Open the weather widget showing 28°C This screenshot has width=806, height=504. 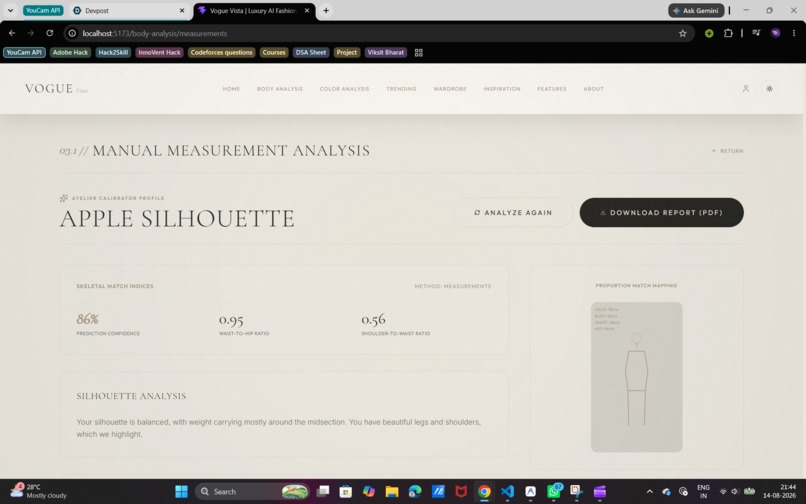pyautogui.click(x=39, y=491)
